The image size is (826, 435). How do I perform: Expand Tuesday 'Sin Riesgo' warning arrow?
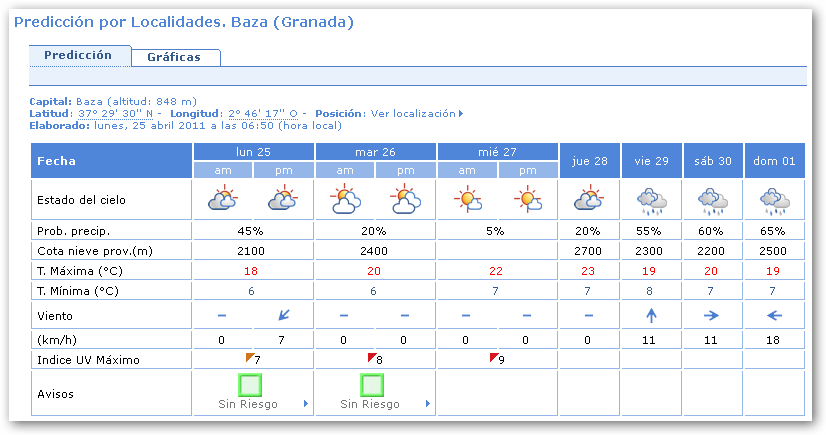(x=427, y=404)
